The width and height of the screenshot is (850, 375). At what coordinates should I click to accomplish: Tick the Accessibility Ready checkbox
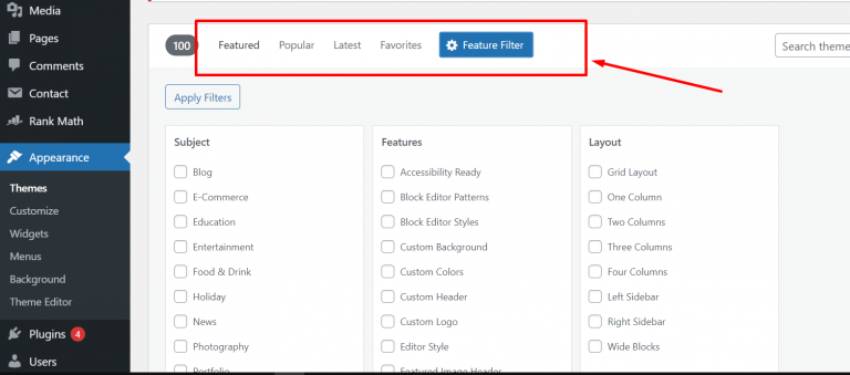[x=388, y=172]
